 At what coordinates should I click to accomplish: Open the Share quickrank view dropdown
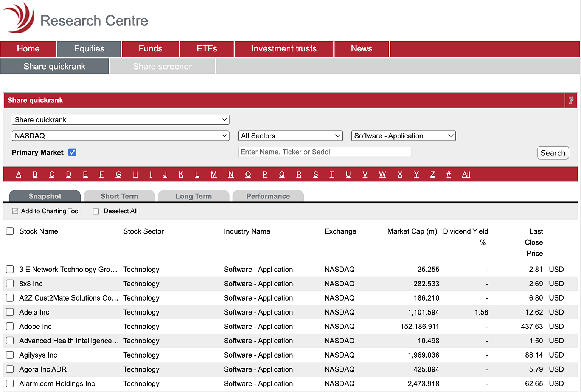120,119
